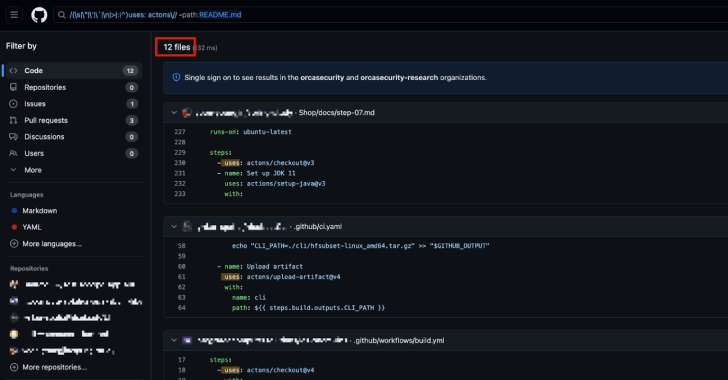Open .github/workflows/build.yml file link

(x=399, y=340)
